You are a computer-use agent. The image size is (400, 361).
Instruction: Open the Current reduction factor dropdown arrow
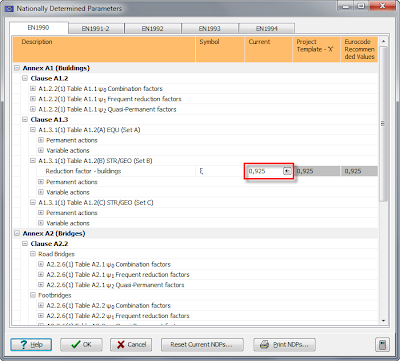click(287, 171)
